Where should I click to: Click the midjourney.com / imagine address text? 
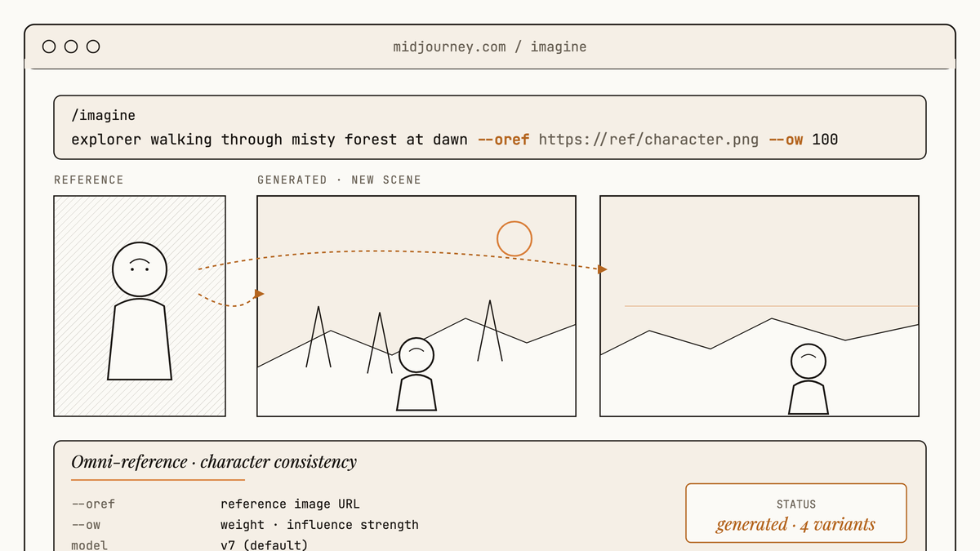click(x=490, y=47)
